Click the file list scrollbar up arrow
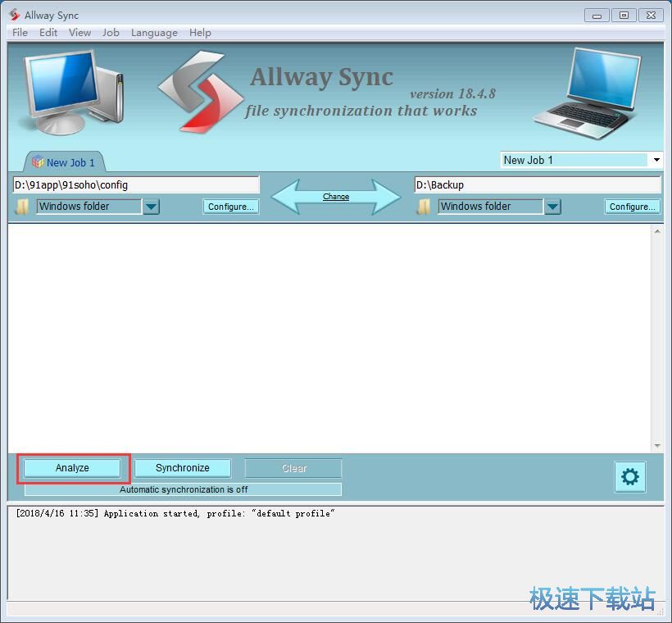Viewport: 672px width, 623px height. pos(657,231)
